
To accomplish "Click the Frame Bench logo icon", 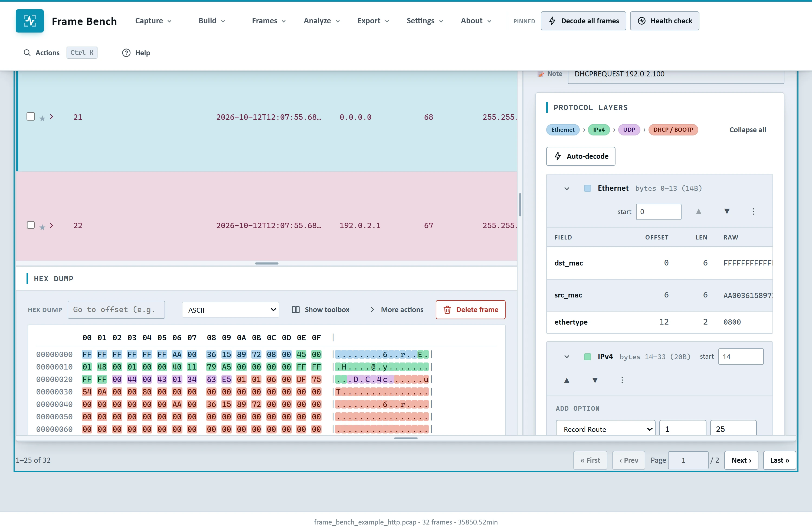I will (x=30, y=21).
